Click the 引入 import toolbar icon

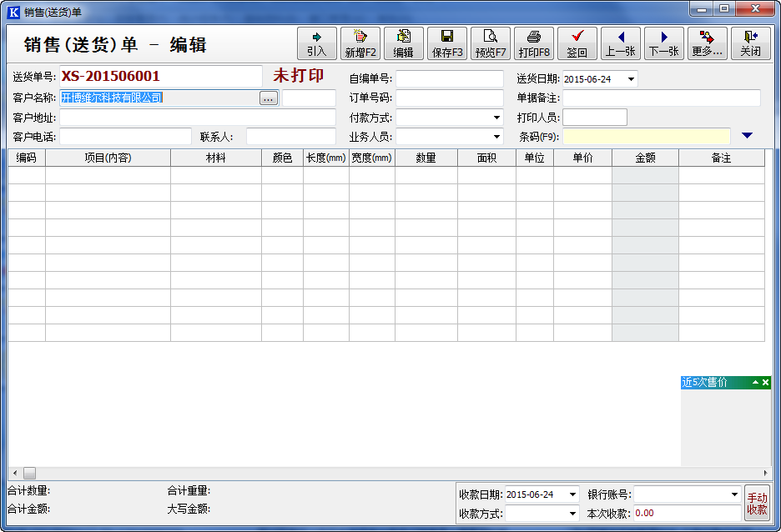[x=317, y=43]
